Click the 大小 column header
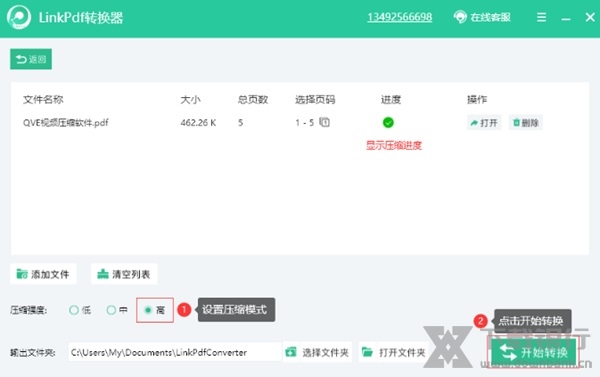Image resolution: width=600 pixels, height=377 pixels. pos(190,100)
